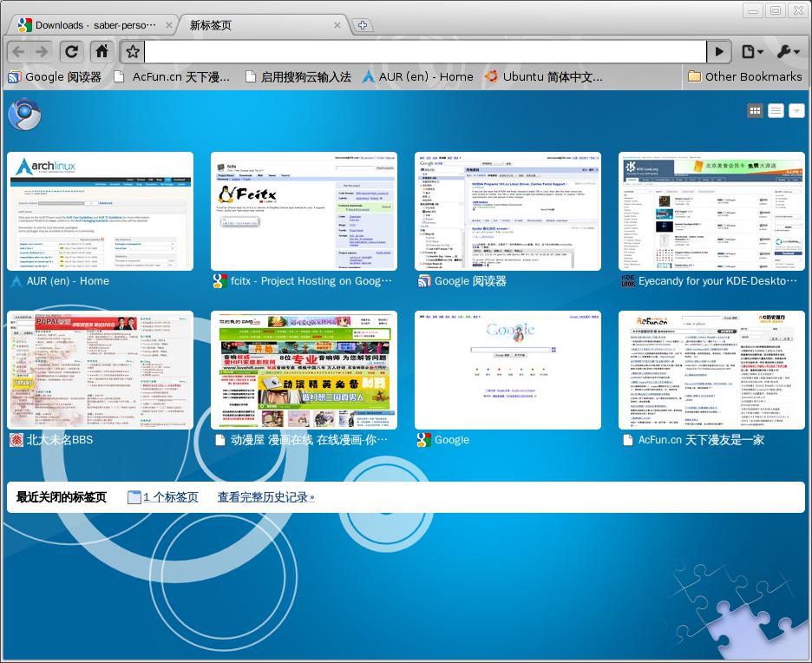Viewport: 812px width, 663px height.
Task: Open the Google 阅读器 thumbnail
Action: pos(507,212)
